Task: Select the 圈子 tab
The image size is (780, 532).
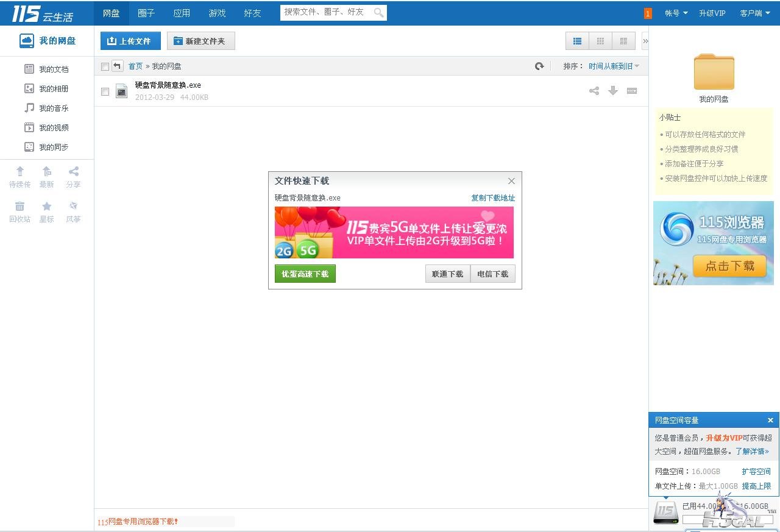Action: [x=146, y=13]
